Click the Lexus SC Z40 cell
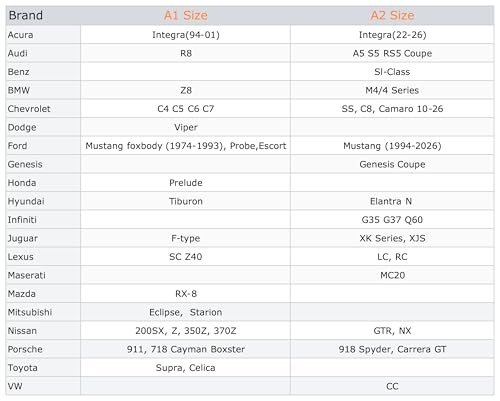The width and height of the screenshot is (500, 401). coord(186,257)
